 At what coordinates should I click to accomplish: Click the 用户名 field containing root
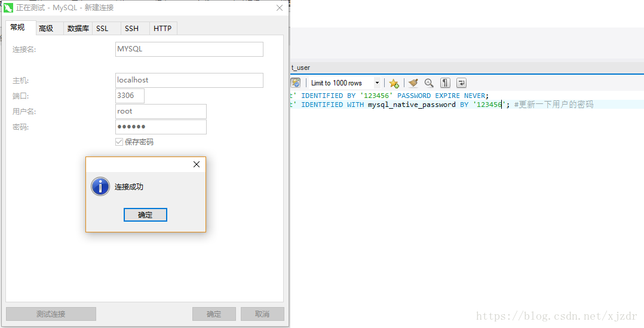pyautogui.click(x=161, y=111)
